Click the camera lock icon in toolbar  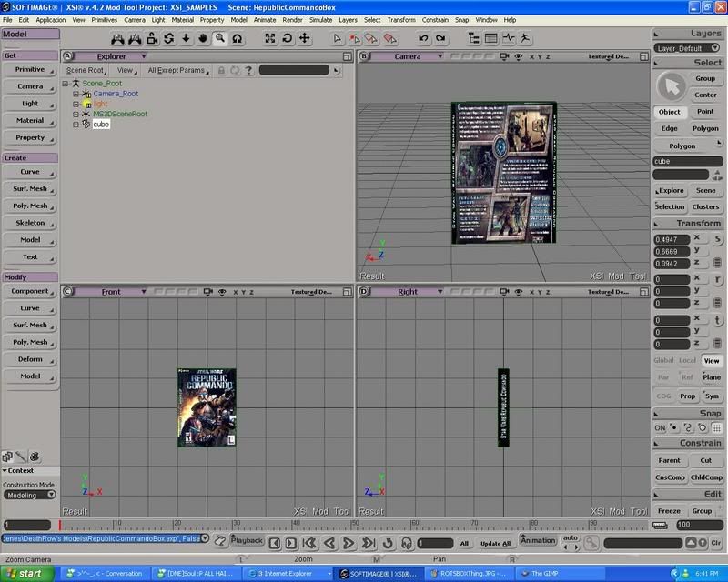pyautogui.click(x=152, y=38)
